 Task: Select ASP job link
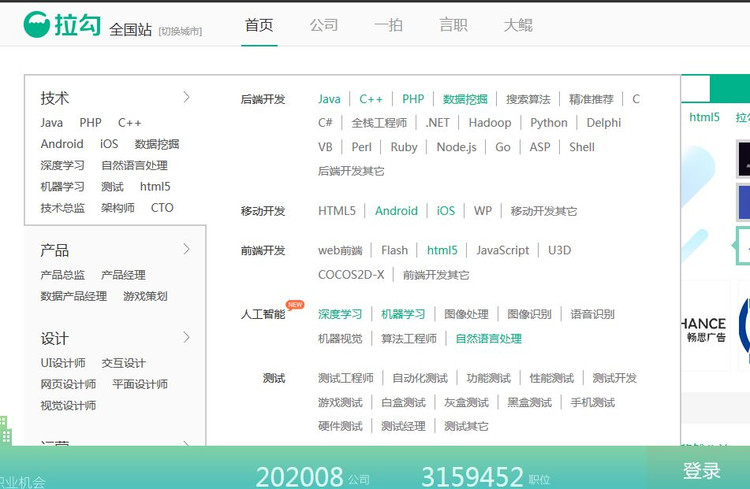pos(540,147)
